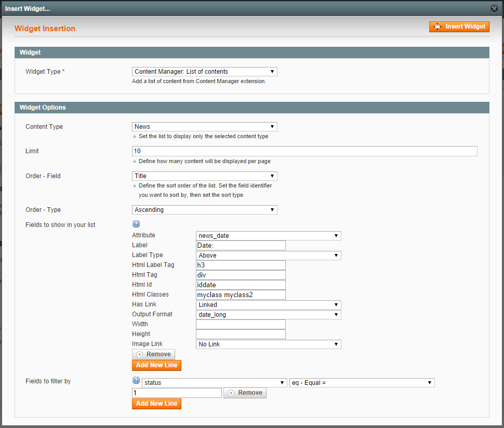Open the status filter field dropdown
Viewport: 504px width, 428px height.
coord(215,383)
